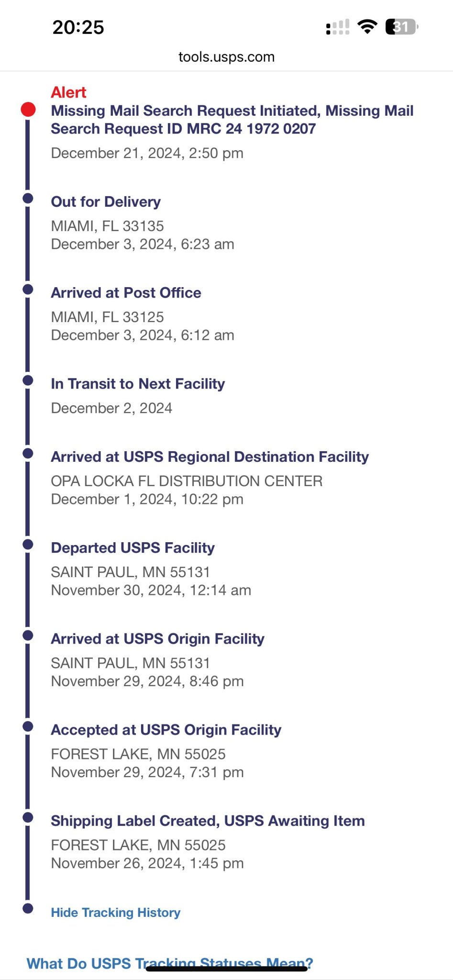Collapse history with Hide Tracking History
The height and width of the screenshot is (980, 453).
116,913
